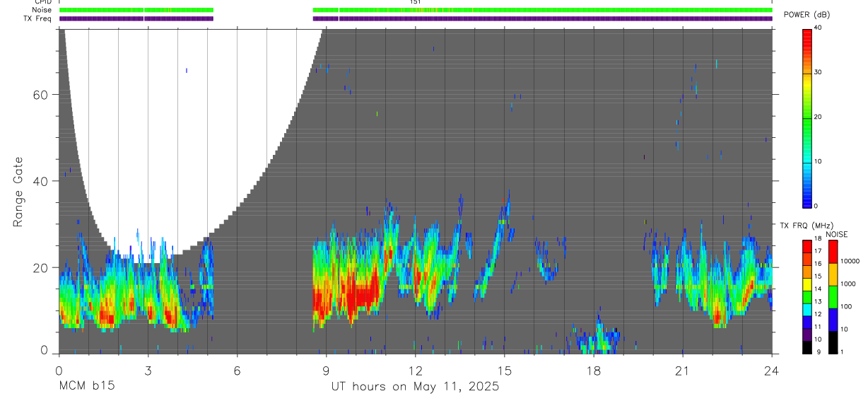Viewport: 868px width, 401px height.
Task: Pick the black 9-10 MHz swatch in TX FRQ legend
Action: [808, 347]
